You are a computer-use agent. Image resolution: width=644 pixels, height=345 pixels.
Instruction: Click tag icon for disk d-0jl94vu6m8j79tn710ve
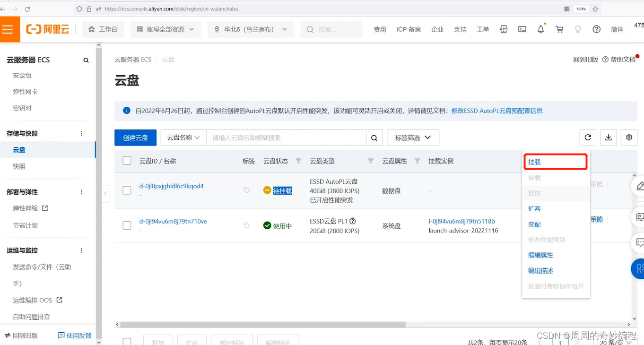(246, 225)
